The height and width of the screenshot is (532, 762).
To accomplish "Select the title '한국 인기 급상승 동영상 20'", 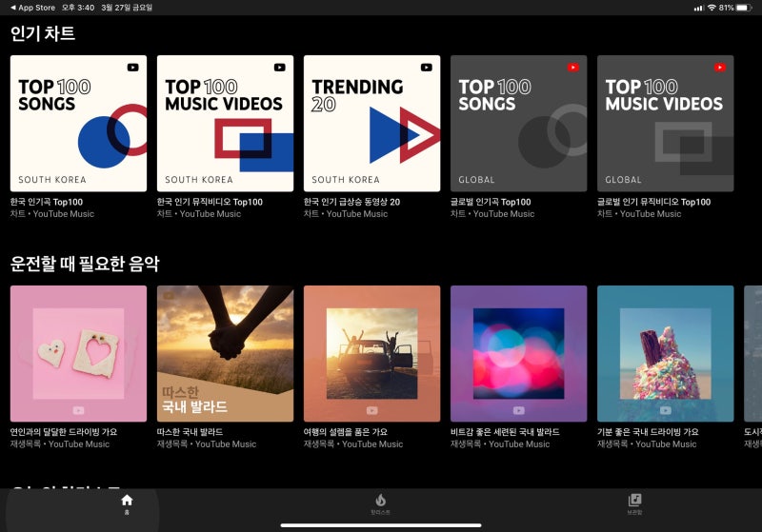I will click(x=351, y=202).
